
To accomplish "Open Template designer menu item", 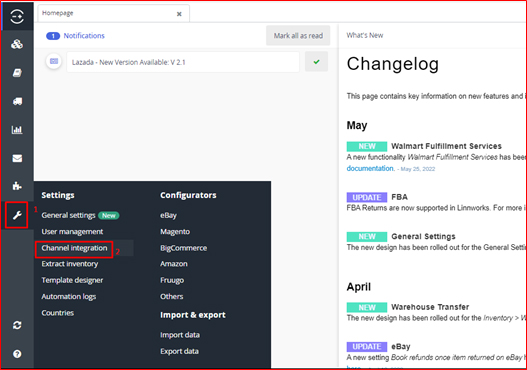I will point(72,280).
